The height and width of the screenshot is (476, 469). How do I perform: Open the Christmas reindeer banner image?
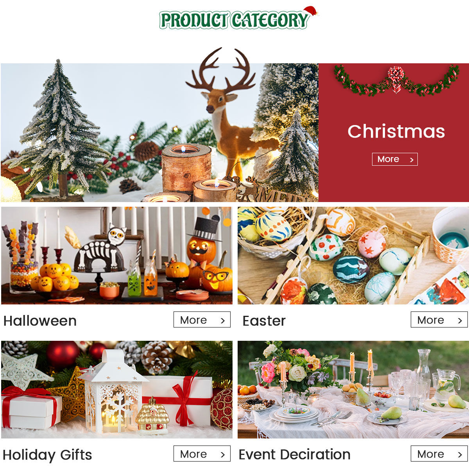click(159, 132)
